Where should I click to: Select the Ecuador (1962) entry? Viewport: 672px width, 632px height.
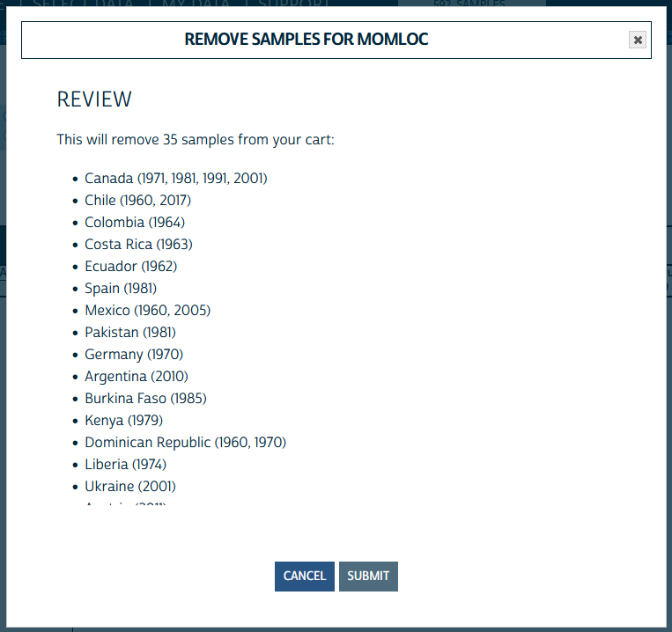click(130, 267)
